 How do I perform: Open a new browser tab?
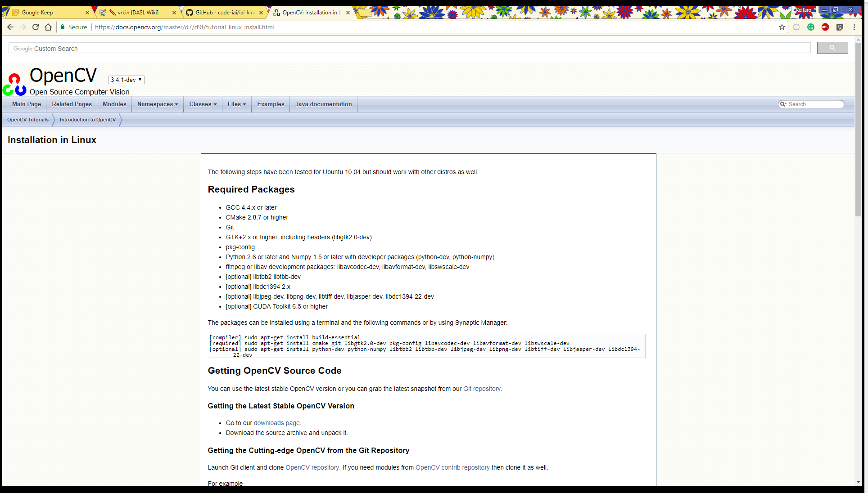pyautogui.click(x=363, y=13)
